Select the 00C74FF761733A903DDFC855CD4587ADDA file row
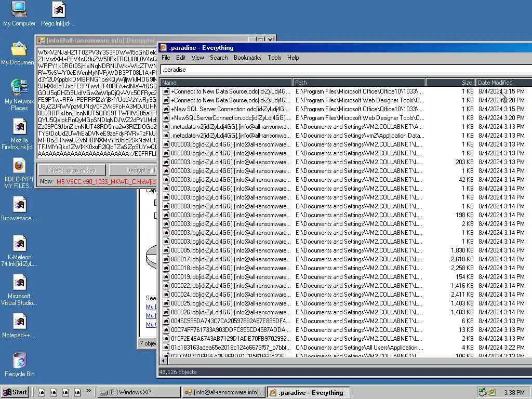Screen dimensions: 532x399 coord(346,330)
